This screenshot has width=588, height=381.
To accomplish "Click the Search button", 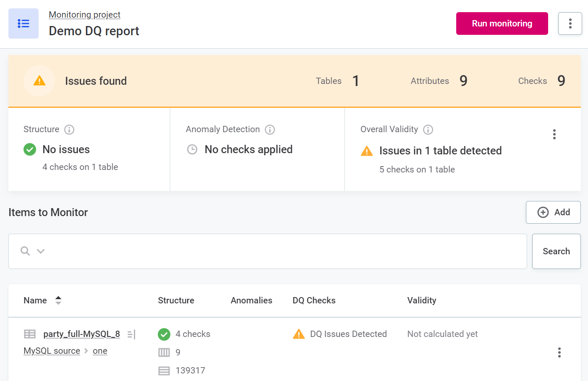I will click(x=557, y=251).
